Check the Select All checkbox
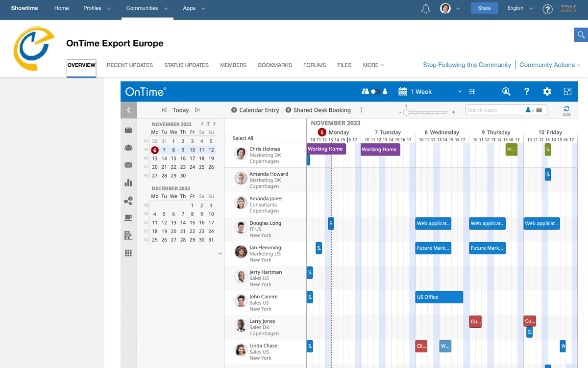Image resolution: width=588 pixels, height=368 pixels. point(229,138)
